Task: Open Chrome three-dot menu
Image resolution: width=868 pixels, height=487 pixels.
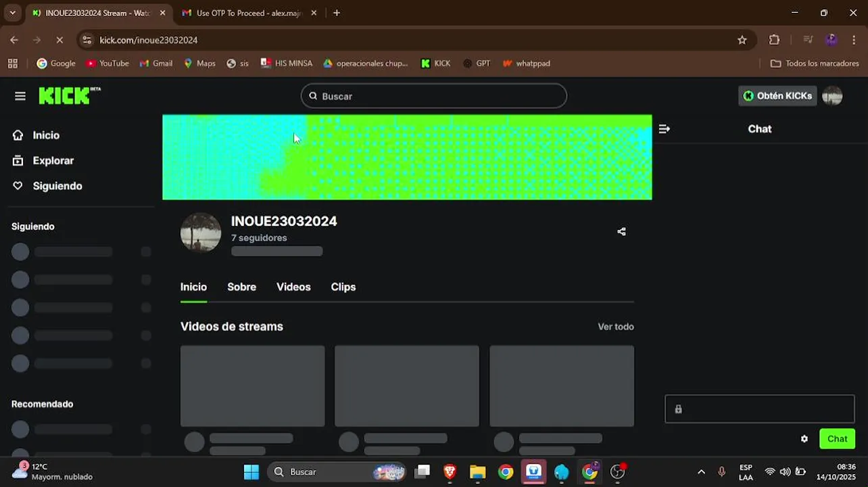Action: (x=854, y=40)
